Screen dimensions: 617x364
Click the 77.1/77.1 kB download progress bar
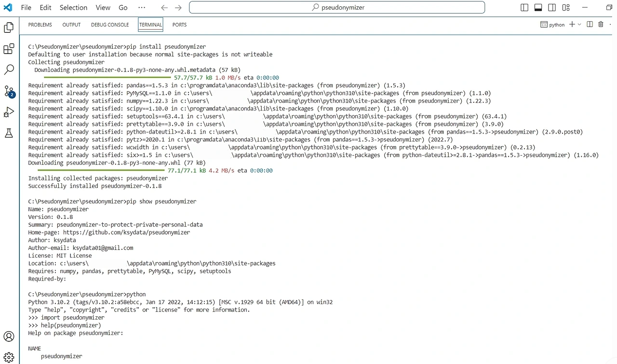tap(101, 170)
